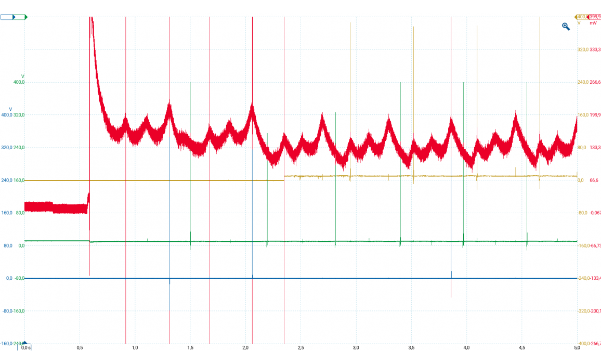Click the 2,5 time axis label
The height and width of the screenshot is (364, 601).
(300, 347)
